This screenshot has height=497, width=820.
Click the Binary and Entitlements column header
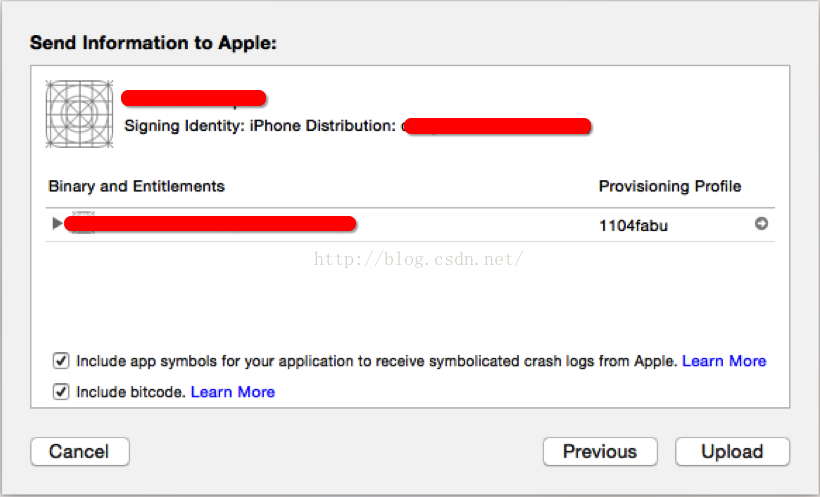(136, 186)
